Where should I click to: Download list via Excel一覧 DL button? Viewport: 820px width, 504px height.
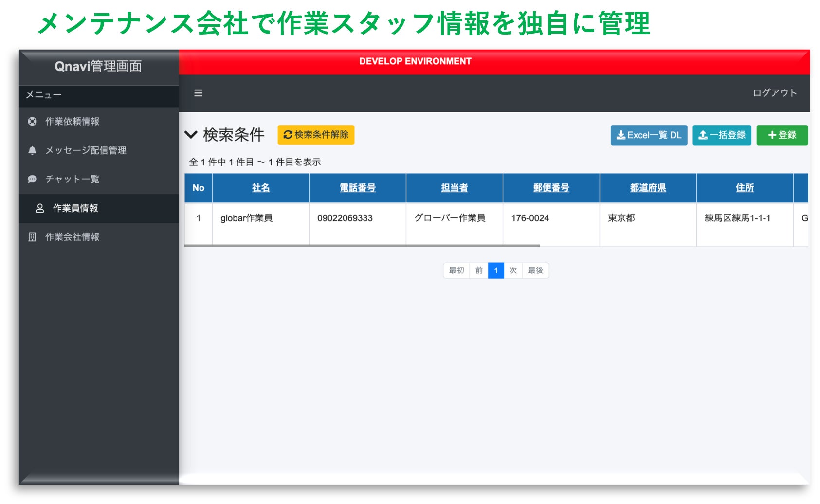649,135
